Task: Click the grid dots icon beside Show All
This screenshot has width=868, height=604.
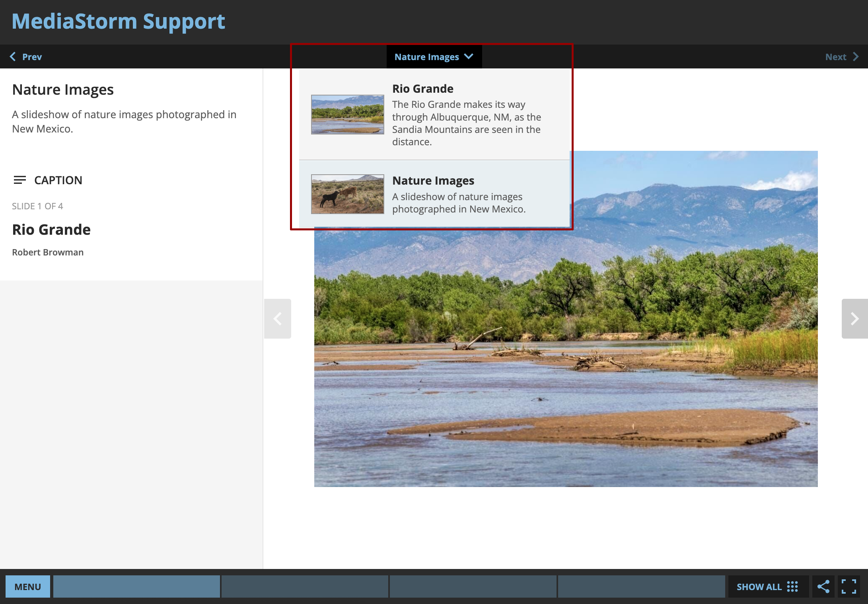Action: click(792, 586)
